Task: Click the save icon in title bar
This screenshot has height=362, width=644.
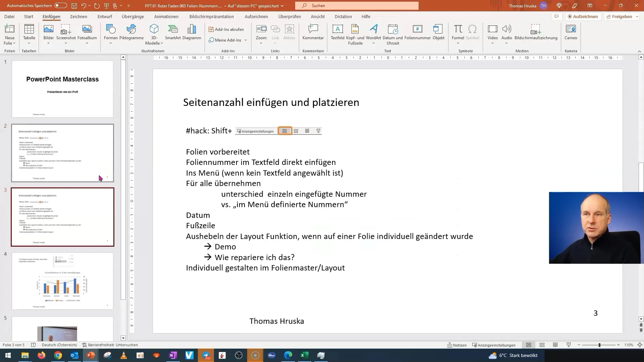Action: [74, 6]
